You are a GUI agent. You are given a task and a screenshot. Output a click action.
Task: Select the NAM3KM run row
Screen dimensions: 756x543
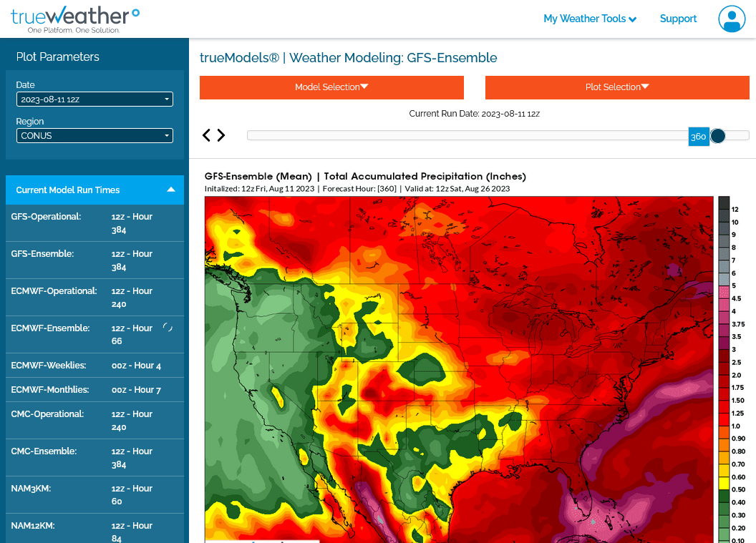pos(94,495)
